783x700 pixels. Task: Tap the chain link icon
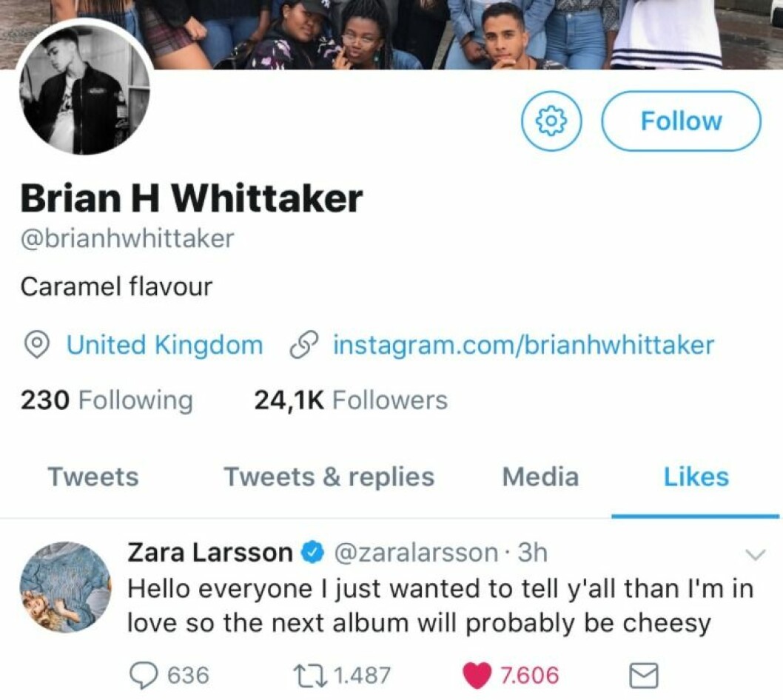click(x=304, y=346)
